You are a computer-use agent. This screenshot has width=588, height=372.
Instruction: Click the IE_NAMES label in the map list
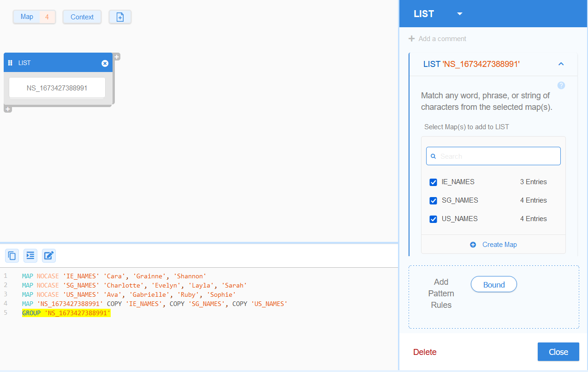pos(458,182)
